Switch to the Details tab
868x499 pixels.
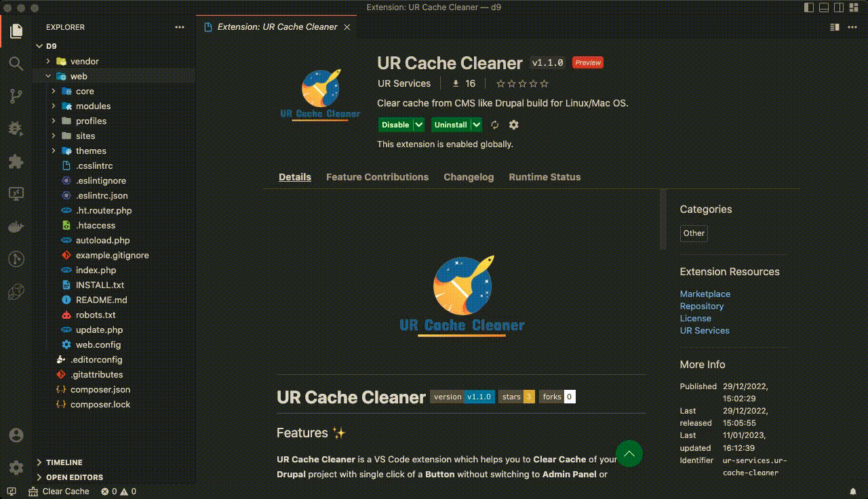(295, 177)
